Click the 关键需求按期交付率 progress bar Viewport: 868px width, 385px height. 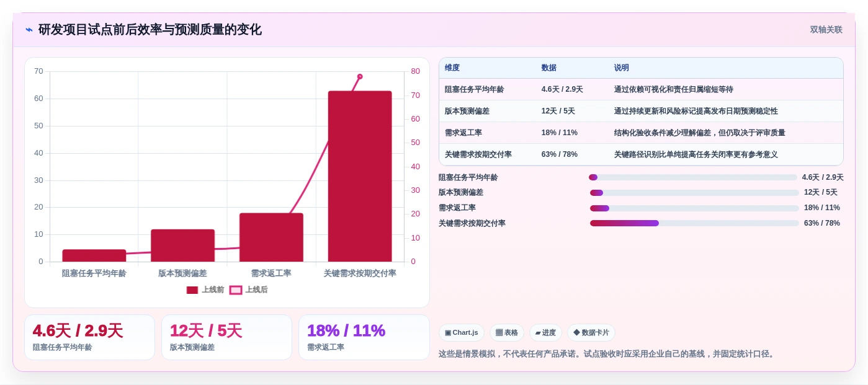coord(694,223)
